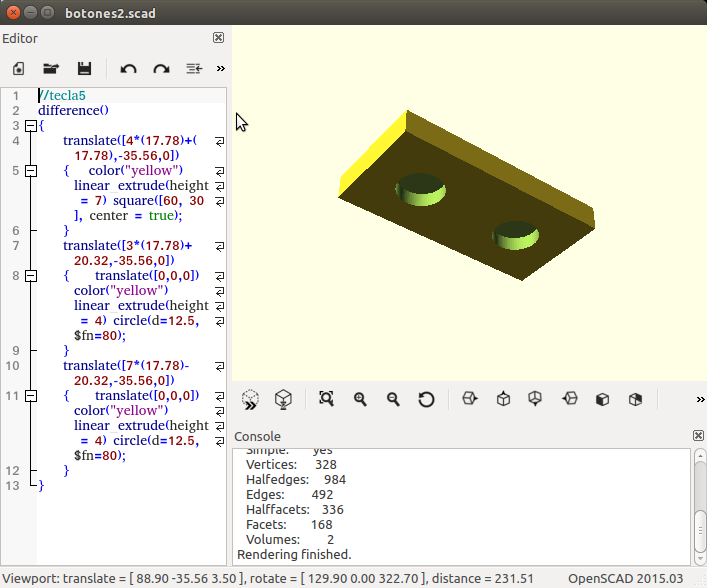
Task: Click the console scrollbar up arrow
Action: point(700,456)
